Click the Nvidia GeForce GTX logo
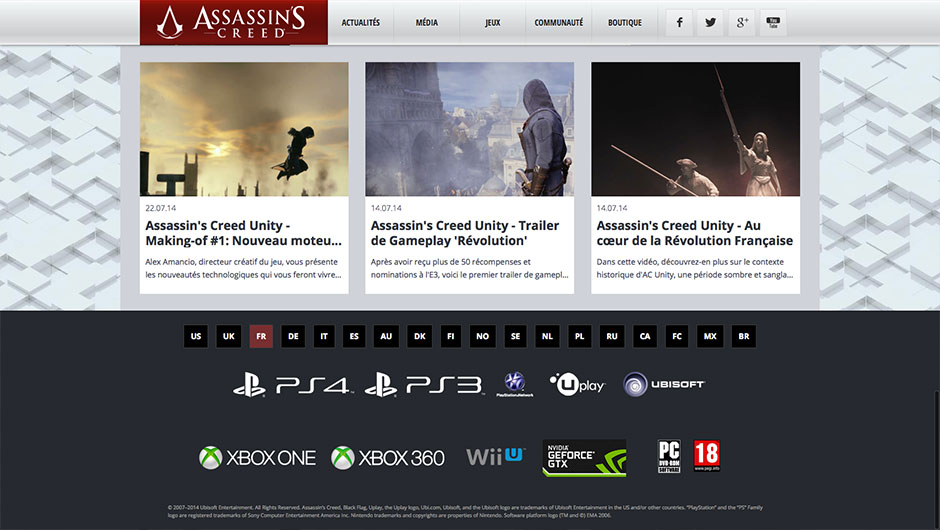This screenshot has height=530, width=940. click(585, 458)
